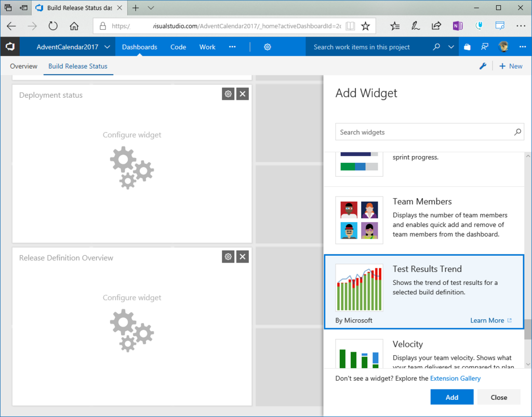Click the set tabs aside icon
532x417 pixels.
coord(23,7)
